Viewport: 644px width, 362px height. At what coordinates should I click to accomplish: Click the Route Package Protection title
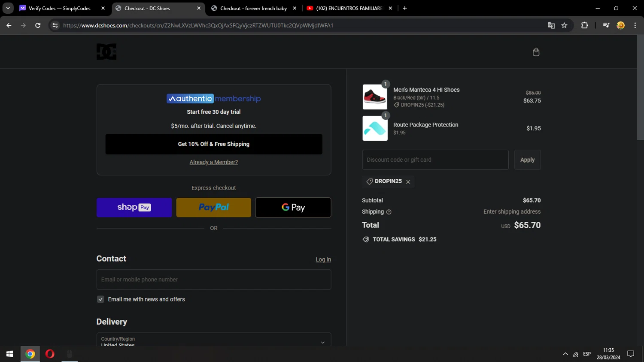pos(426,125)
